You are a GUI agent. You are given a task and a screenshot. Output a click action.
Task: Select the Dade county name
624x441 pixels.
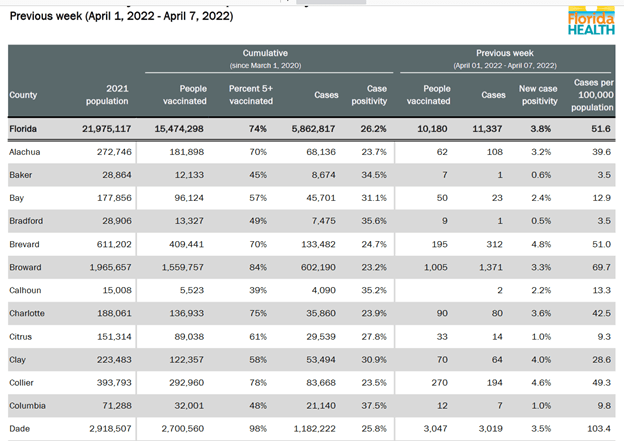point(20,429)
